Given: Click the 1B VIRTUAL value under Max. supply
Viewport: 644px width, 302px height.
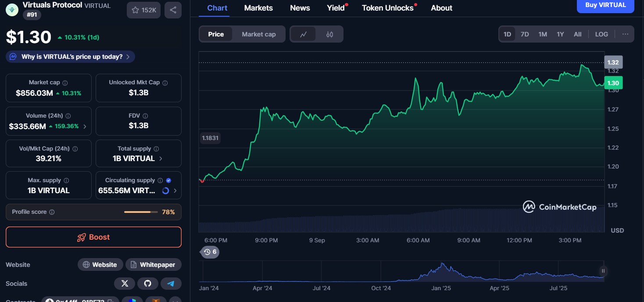Looking at the screenshot, I should click(x=49, y=191).
